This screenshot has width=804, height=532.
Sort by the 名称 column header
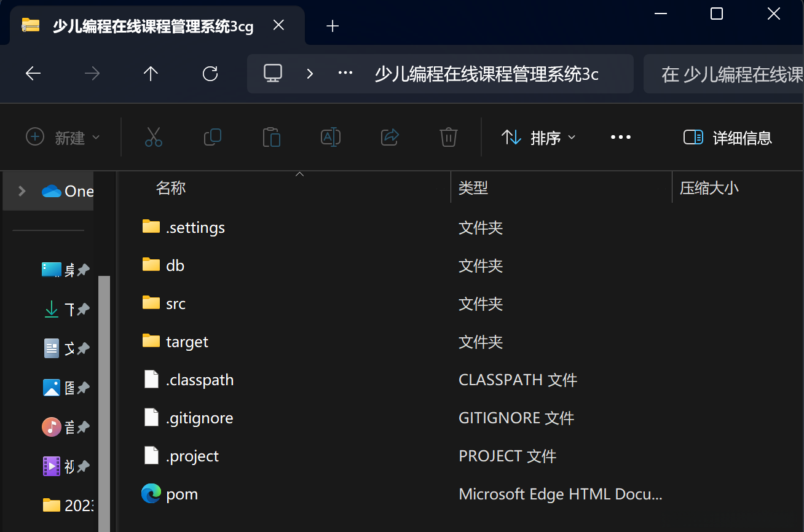[x=171, y=188]
